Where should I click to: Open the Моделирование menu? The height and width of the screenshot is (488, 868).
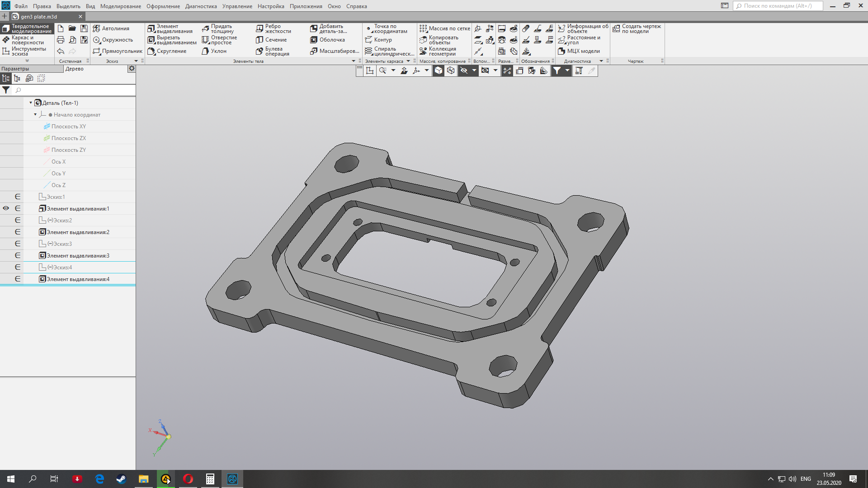click(x=120, y=6)
